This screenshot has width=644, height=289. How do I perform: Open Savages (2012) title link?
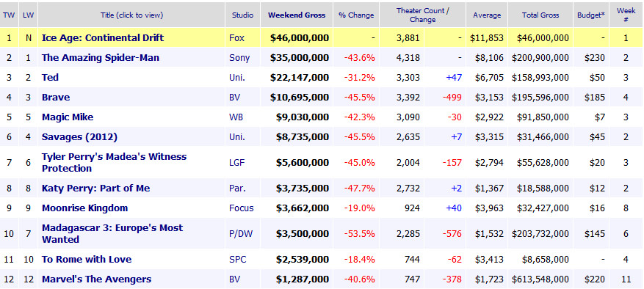[79, 136]
